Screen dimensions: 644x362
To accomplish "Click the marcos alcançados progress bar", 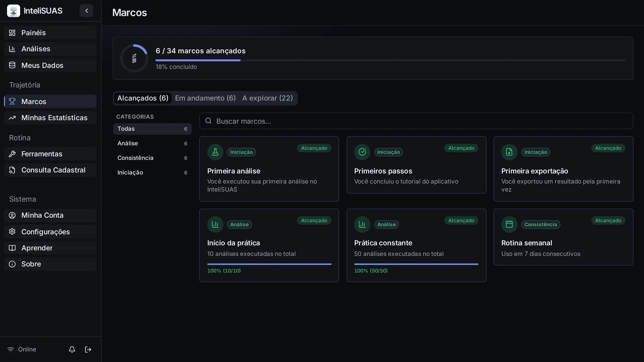I will [x=390, y=60].
